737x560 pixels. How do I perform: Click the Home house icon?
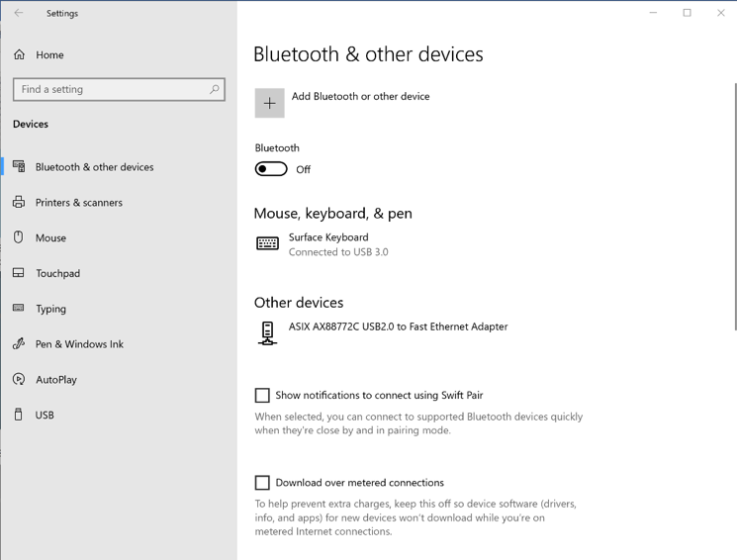coord(19,54)
